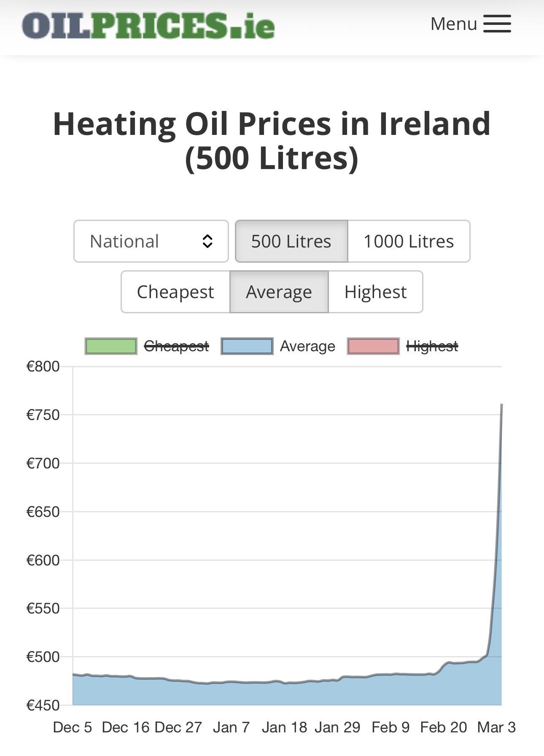Click the Mar 3 axis label
This screenshot has height=756, width=544.
496,727
